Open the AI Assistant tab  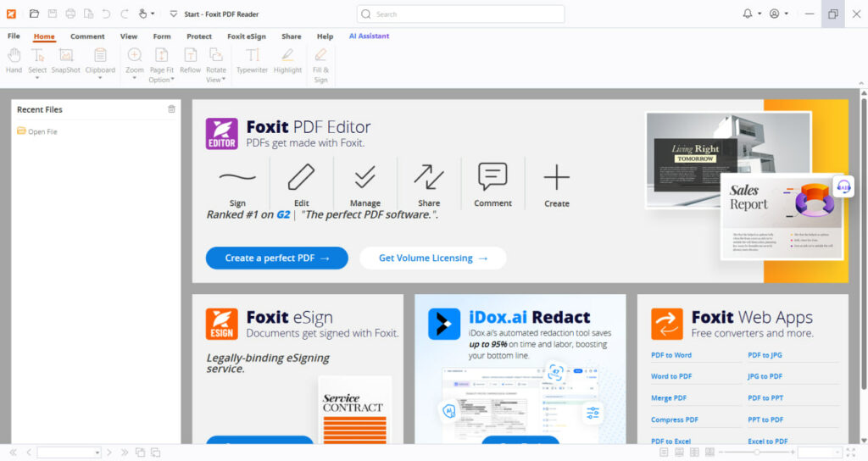tap(370, 36)
